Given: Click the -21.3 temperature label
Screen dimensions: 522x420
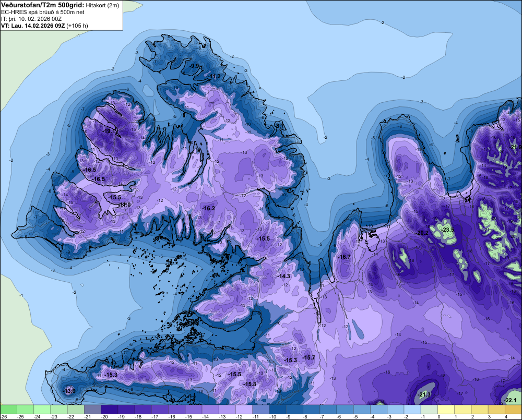Looking at the screenshot, I should point(424,395).
